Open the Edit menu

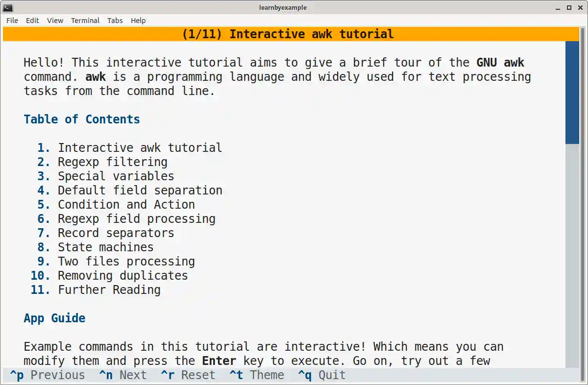coord(32,21)
